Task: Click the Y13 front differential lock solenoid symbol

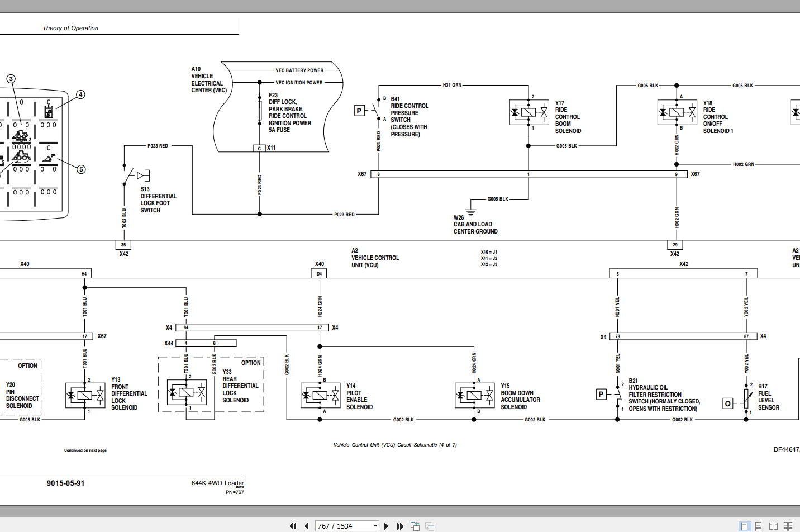Action: tap(85, 395)
